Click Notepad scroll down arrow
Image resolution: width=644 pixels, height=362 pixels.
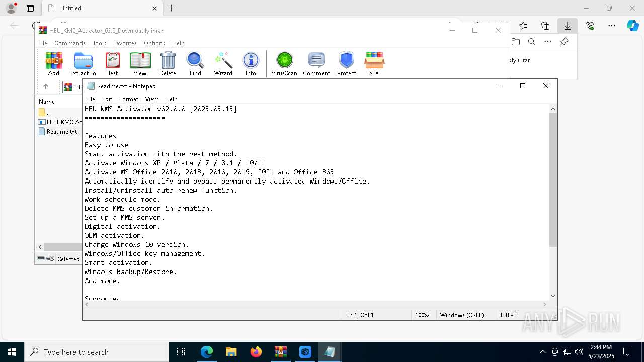[x=553, y=296]
